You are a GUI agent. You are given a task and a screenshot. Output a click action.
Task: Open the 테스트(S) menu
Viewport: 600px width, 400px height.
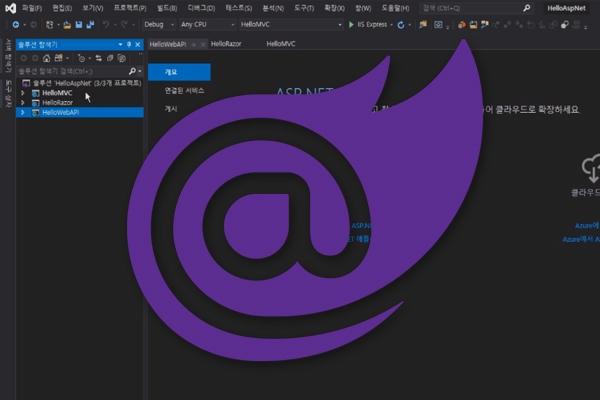[238, 8]
